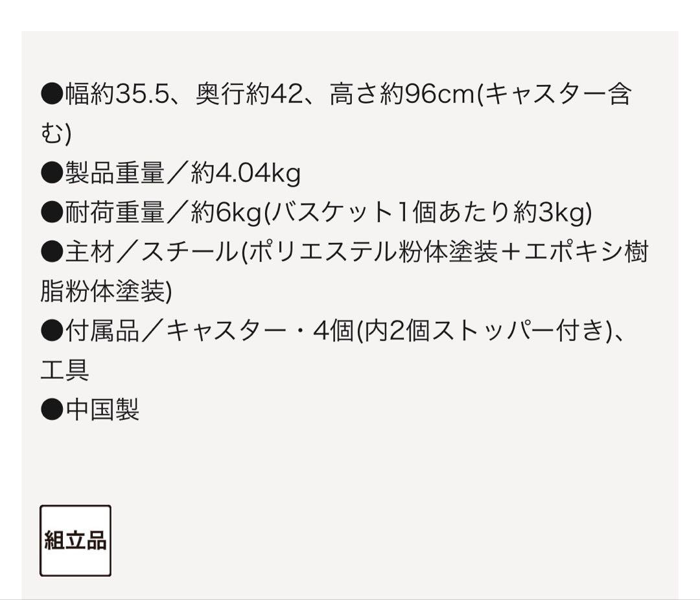The width and height of the screenshot is (700, 600).
Task: Click the bullet before 中国製 line
Action: click(52, 410)
